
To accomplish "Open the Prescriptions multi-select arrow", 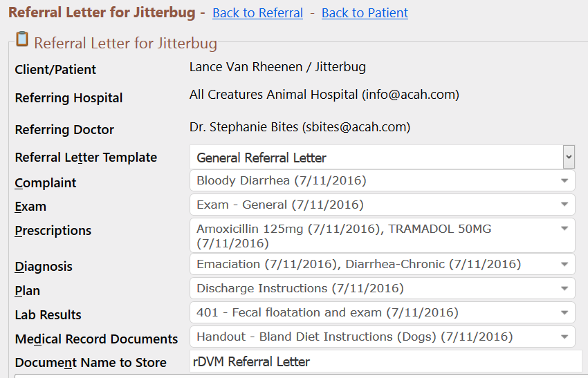I will pyautogui.click(x=564, y=229).
